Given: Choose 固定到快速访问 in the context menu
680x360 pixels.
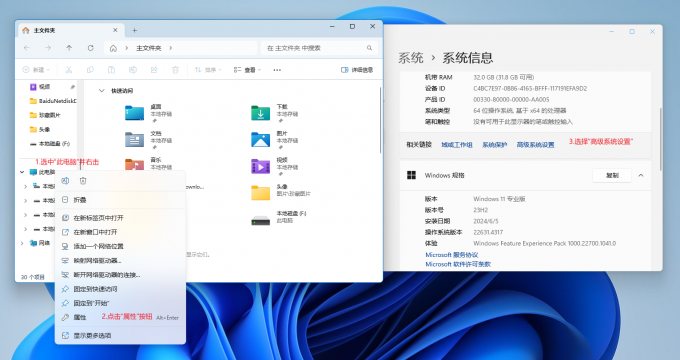Looking at the screenshot, I should (x=120, y=289).
